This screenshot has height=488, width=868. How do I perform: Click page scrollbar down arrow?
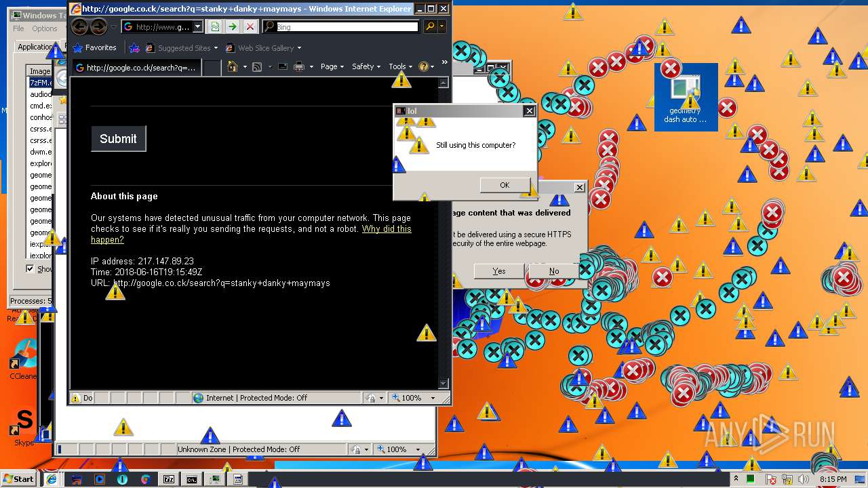[443, 384]
